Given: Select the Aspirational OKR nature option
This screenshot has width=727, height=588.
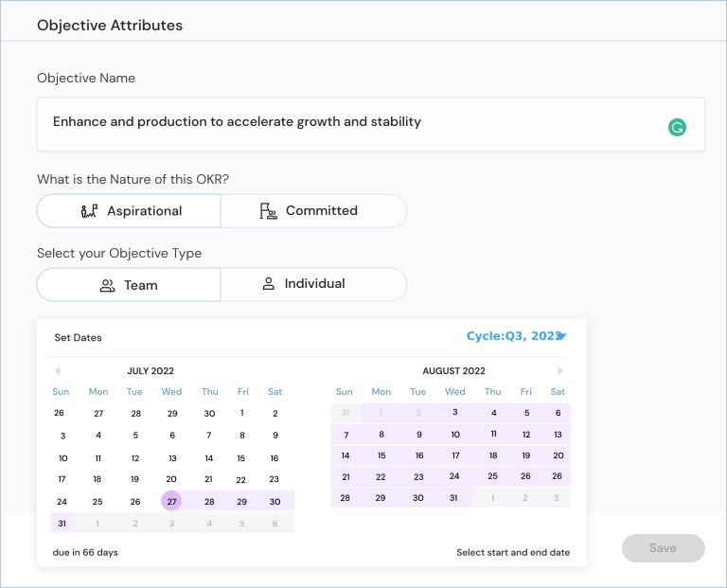Looking at the screenshot, I should tap(129, 211).
